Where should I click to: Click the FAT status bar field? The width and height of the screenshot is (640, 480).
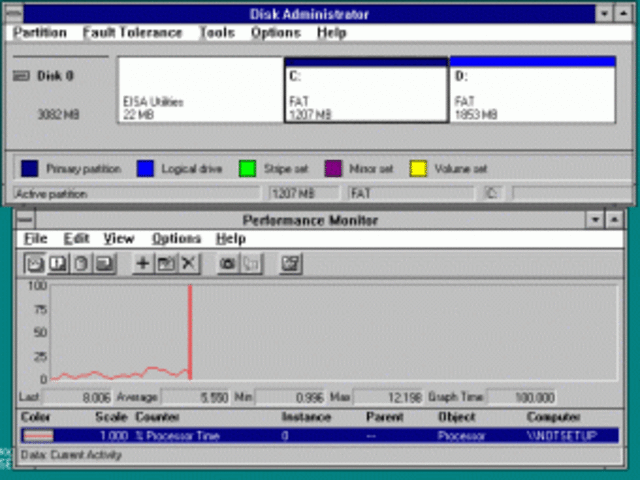[411, 193]
